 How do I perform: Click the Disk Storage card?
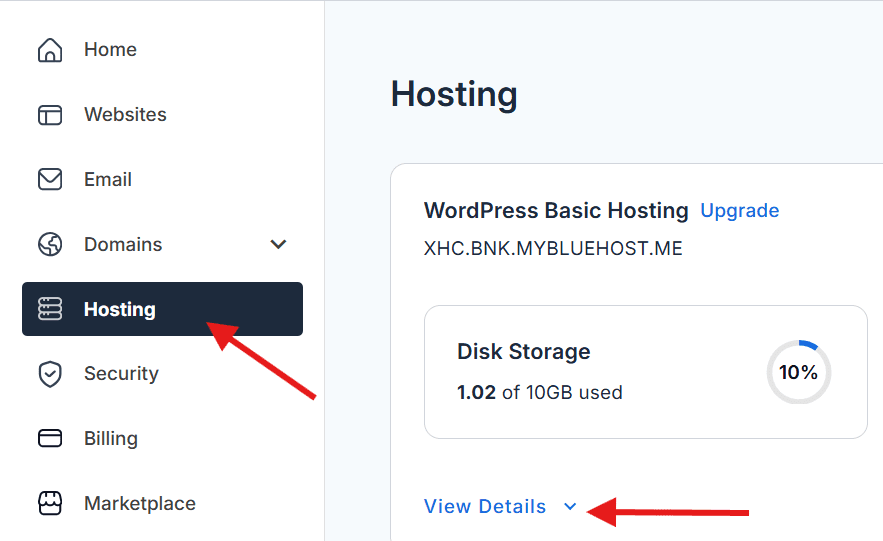pos(600,372)
